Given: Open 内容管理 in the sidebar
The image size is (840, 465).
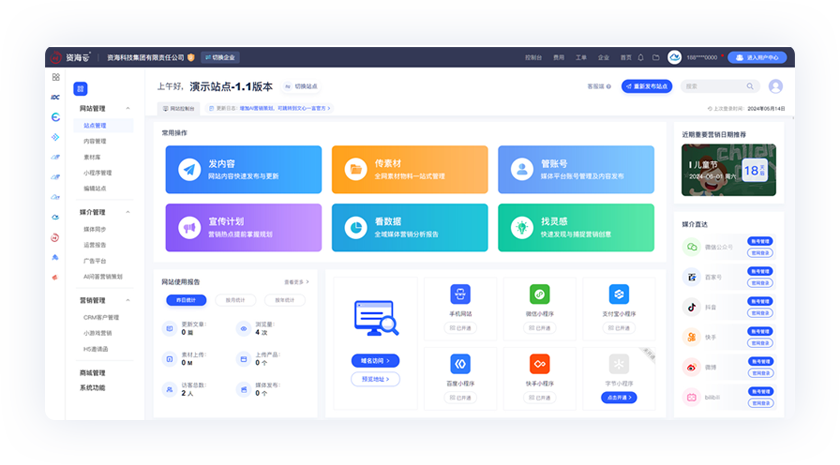Looking at the screenshot, I should (95, 142).
